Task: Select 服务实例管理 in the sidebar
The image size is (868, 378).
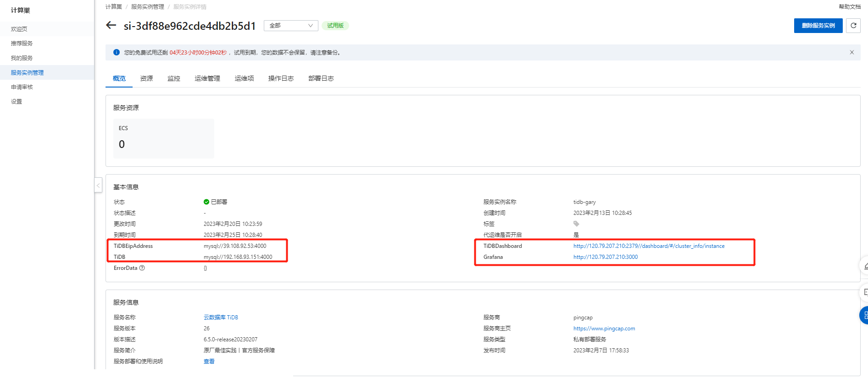Action: pos(47,72)
